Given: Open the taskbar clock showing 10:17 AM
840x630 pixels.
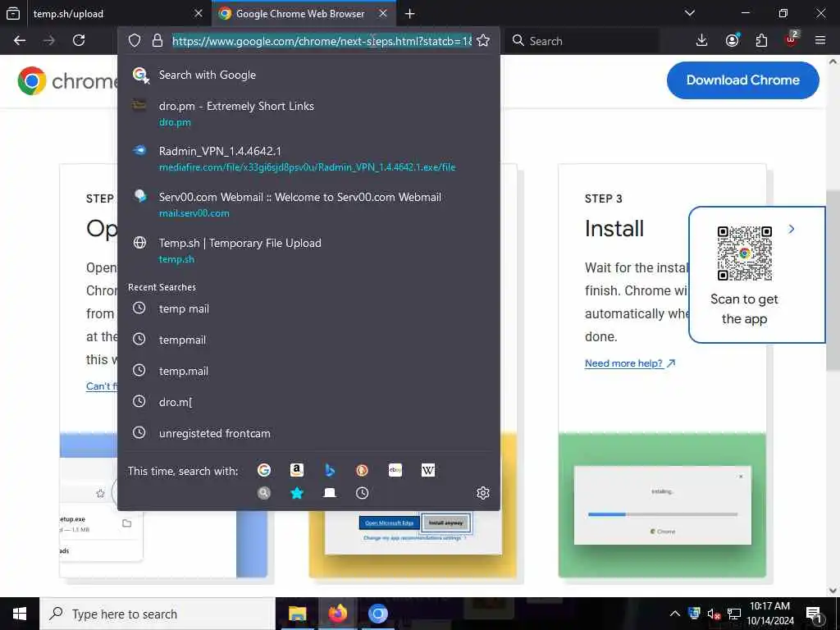Looking at the screenshot, I should [x=769, y=614].
